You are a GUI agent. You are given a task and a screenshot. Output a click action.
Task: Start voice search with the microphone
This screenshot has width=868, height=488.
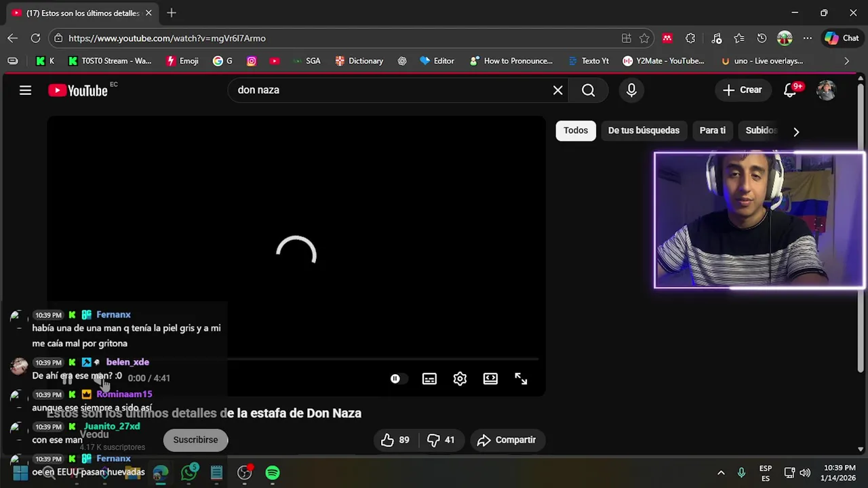coord(631,90)
